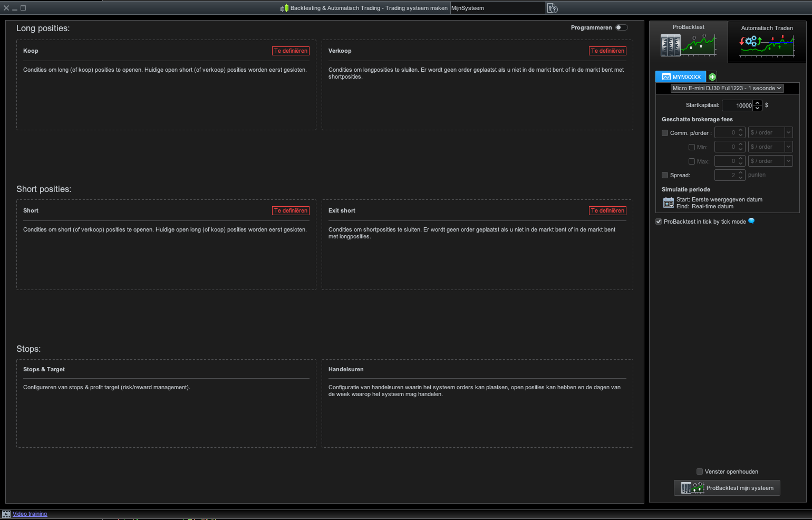Click the Min commission amount field
812x520 pixels.
tap(726, 147)
